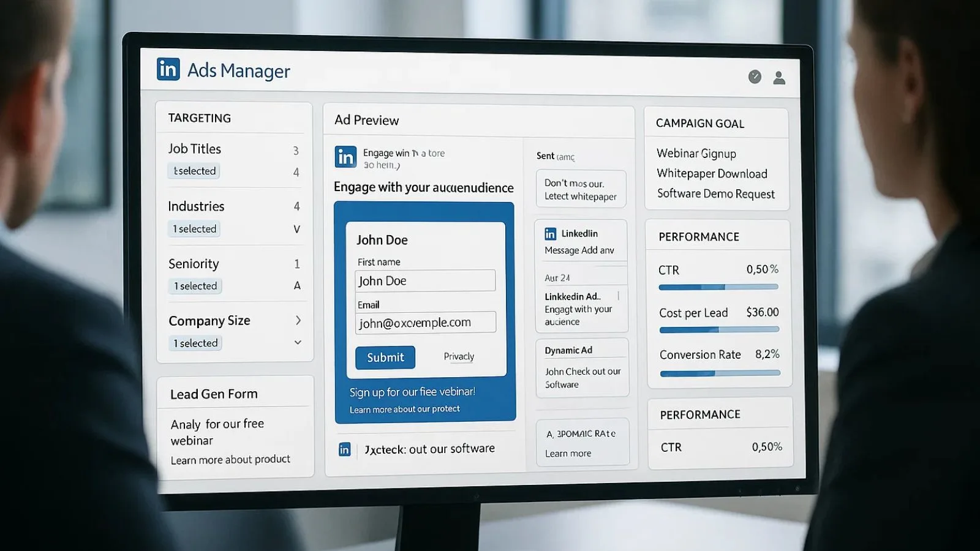Click the LinkedIn icon in the Ad Preview header
The height and width of the screenshot is (551, 980).
point(345,157)
